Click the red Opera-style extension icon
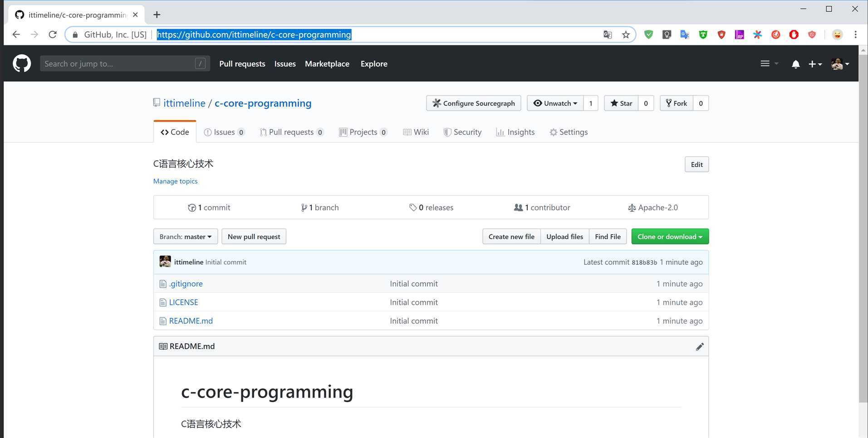 pyautogui.click(x=794, y=34)
